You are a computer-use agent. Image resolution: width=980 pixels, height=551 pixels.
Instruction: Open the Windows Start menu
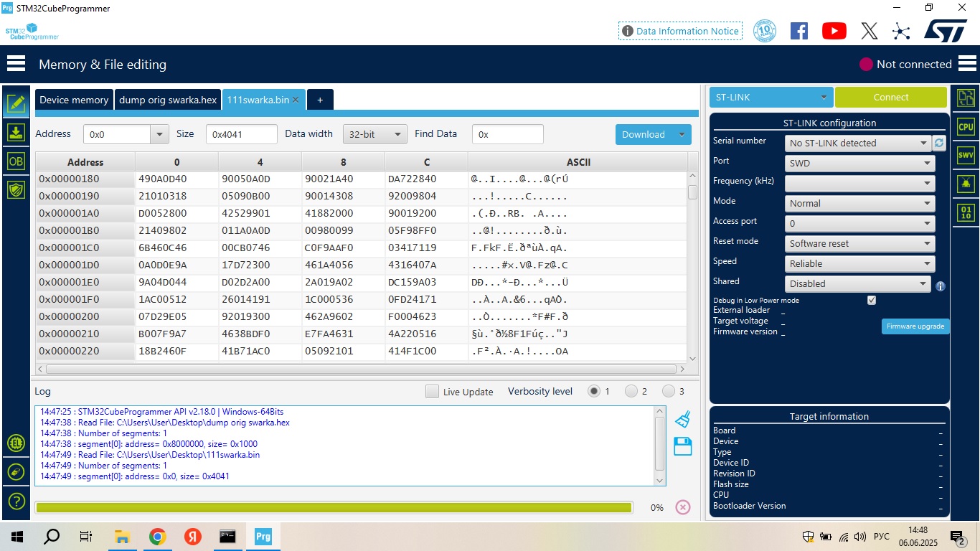(17, 536)
